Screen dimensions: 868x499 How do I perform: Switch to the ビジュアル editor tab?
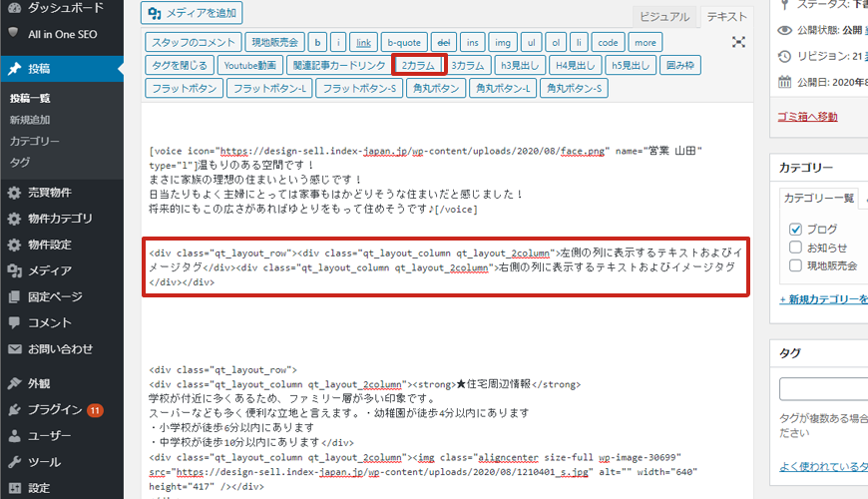pos(663,16)
